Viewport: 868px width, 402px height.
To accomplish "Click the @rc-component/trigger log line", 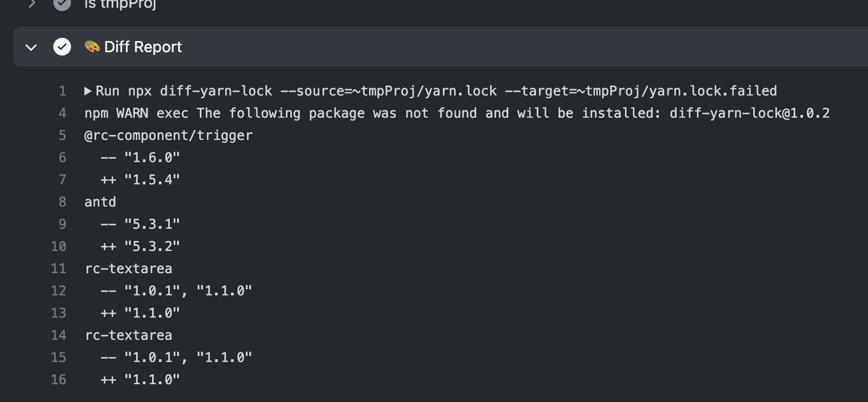I will pyautogui.click(x=169, y=135).
